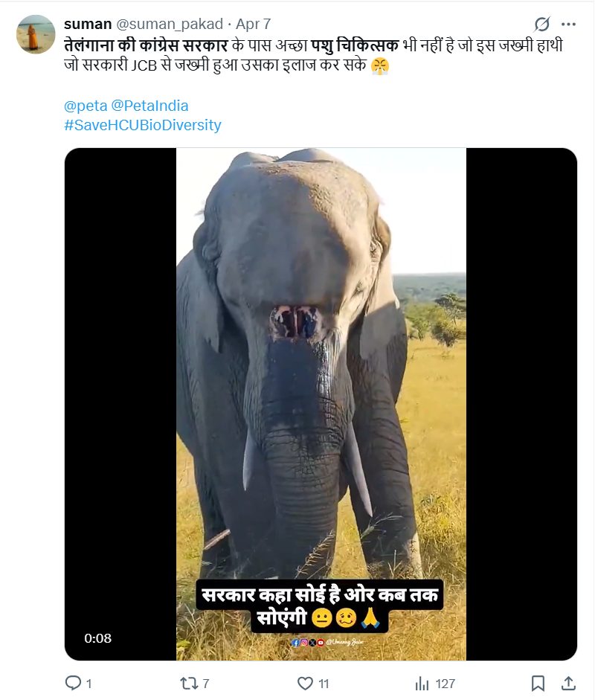Click the Hindi caption overlay on video

point(320,606)
